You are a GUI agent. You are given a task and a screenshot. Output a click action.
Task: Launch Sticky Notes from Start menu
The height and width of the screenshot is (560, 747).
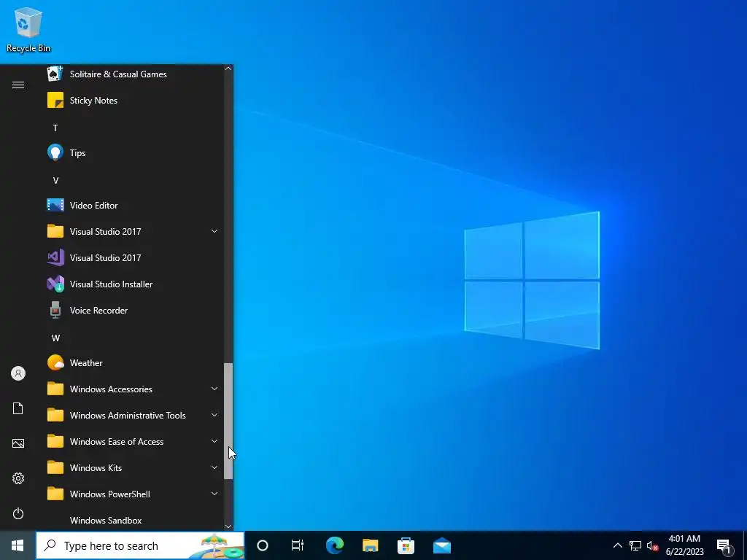[x=133, y=101]
